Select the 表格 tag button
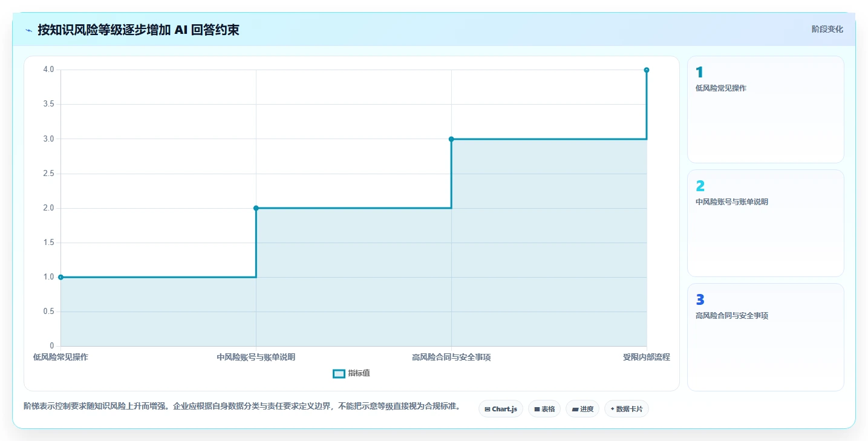This screenshot has height=441, width=868. (544, 409)
